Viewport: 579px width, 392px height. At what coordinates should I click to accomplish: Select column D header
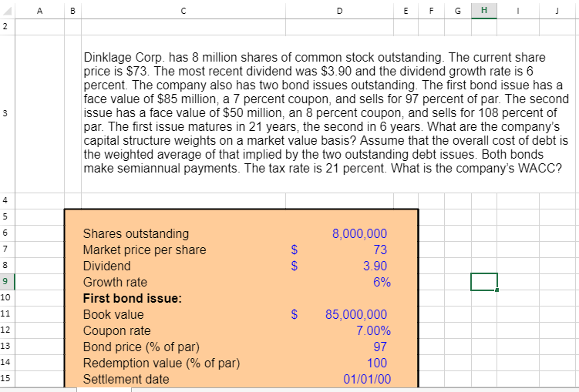tap(339, 11)
